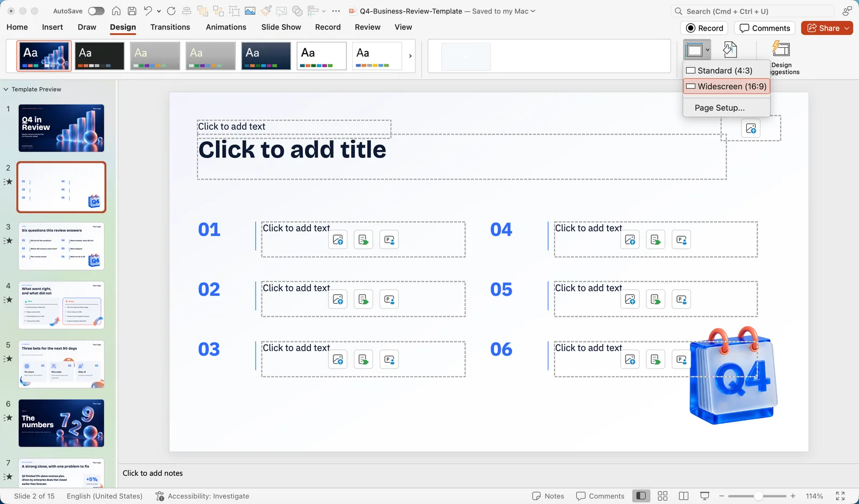Collapse the Template Preview section
The width and height of the screenshot is (859, 504).
point(6,90)
